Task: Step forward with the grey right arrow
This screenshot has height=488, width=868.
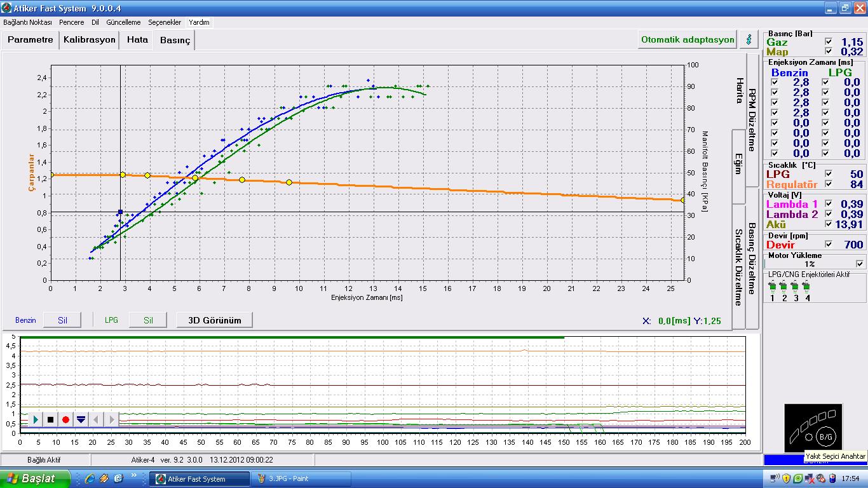Action: click(111, 420)
